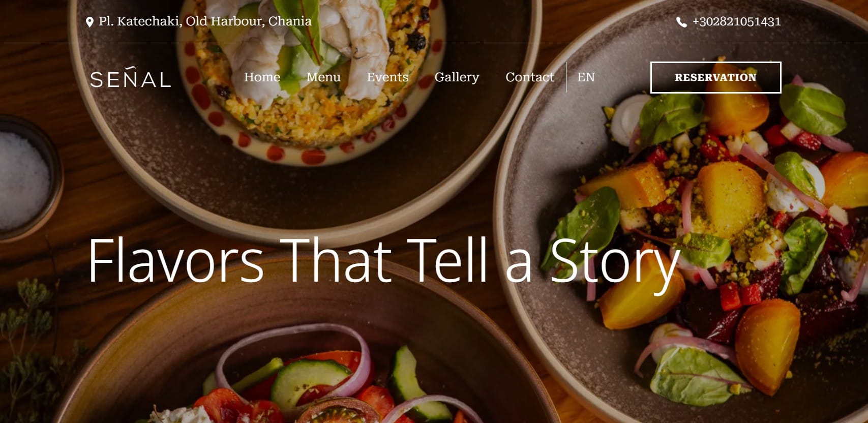Click the beet salad bowl image
The height and width of the screenshot is (423, 868).
pos(681,214)
